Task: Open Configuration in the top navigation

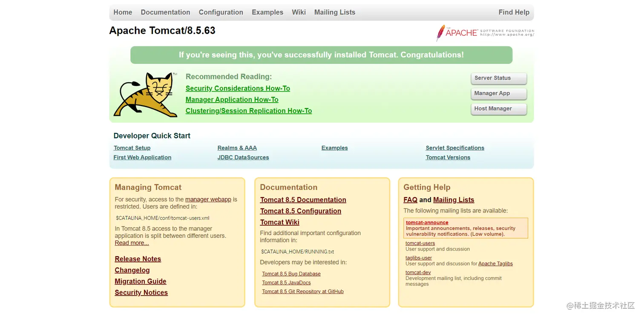Action: click(221, 12)
